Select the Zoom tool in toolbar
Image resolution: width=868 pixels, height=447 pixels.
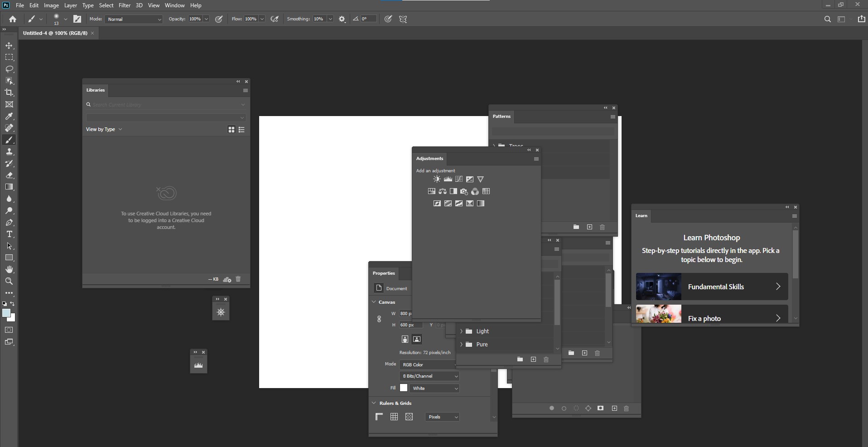[9, 281]
